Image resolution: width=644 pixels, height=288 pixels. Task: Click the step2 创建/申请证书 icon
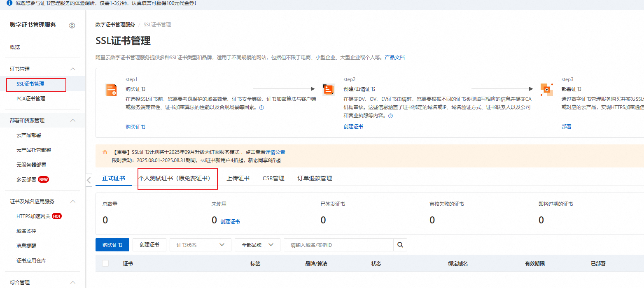tap(329, 90)
